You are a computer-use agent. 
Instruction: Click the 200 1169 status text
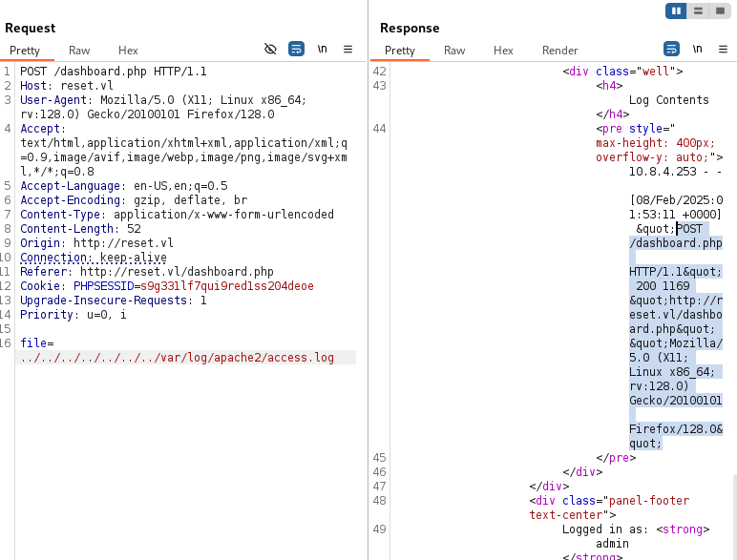[x=663, y=286]
